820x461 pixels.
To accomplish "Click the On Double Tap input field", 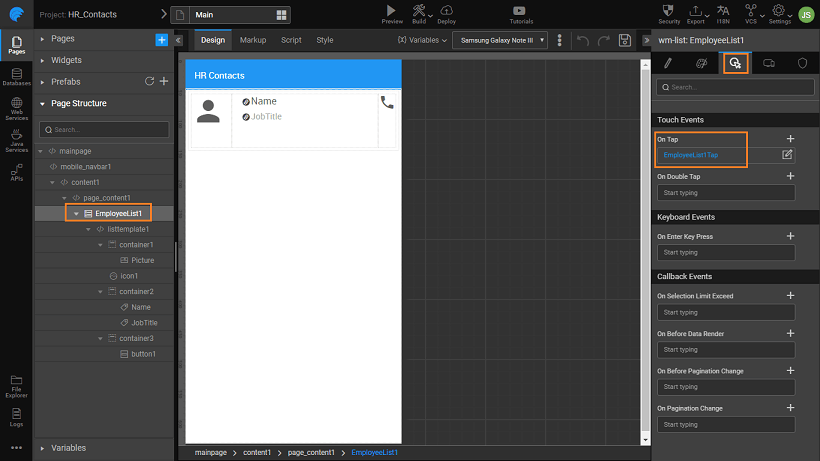I will click(x=725, y=192).
